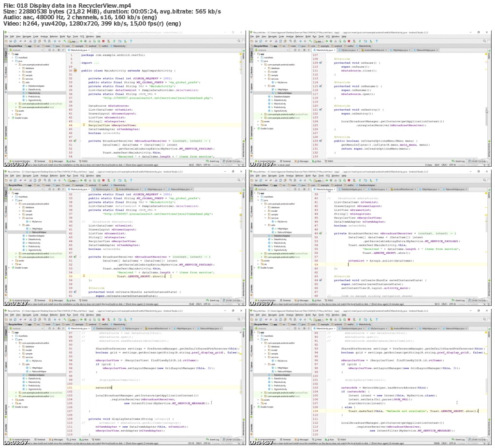495x448 pixels.
Task: Close the AndroidManifest.xml tab in 00:03:57 frame
Action: click(170, 328)
